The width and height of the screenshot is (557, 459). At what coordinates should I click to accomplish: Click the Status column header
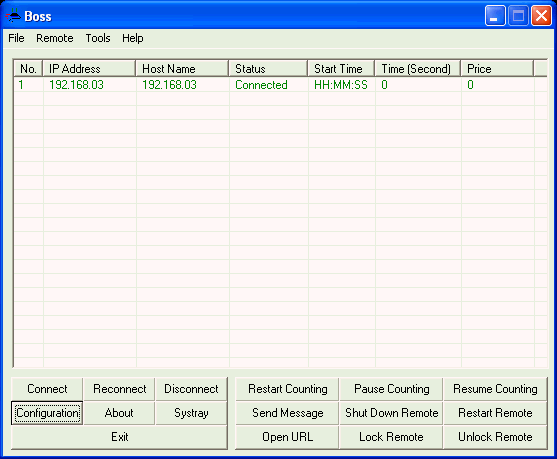click(268, 69)
